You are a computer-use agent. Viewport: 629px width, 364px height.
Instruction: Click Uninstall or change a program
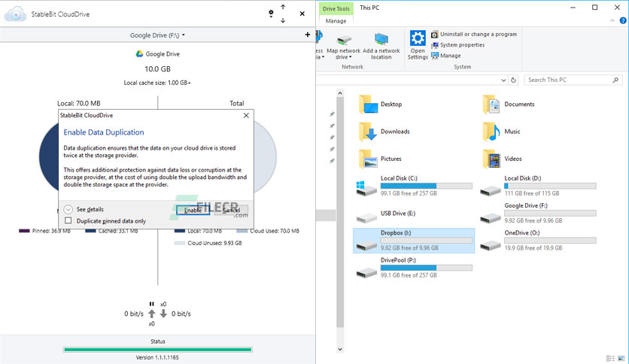(x=474, y=34)
